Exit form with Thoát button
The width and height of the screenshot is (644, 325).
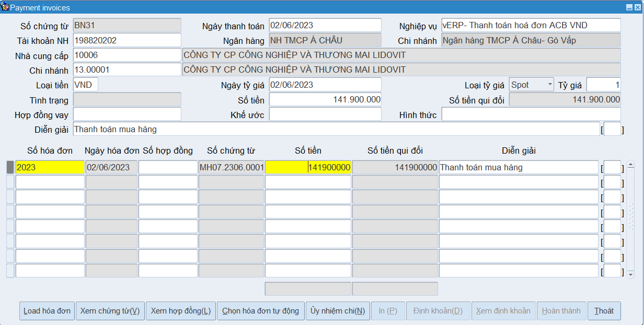tap(604, 311)
